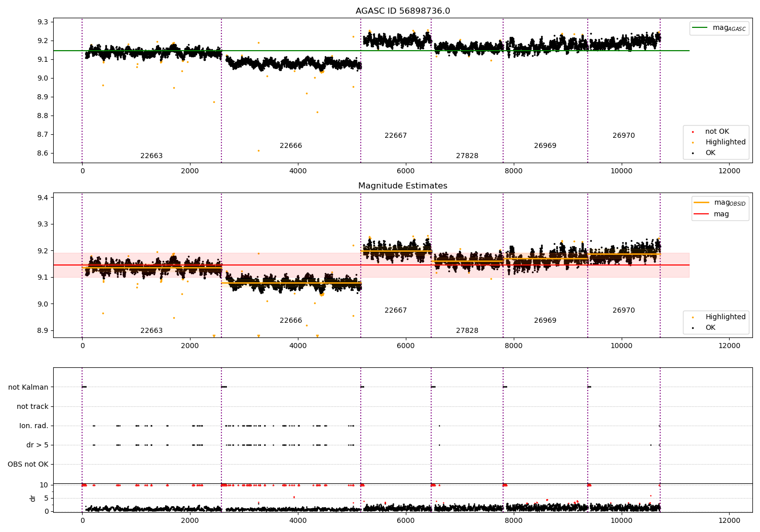Image resolution: width=760 pixels, height=532 pixels.
Task: Click obsid label 22663 in the Magnitude Estimates plot
Action: tap(151, 331)
